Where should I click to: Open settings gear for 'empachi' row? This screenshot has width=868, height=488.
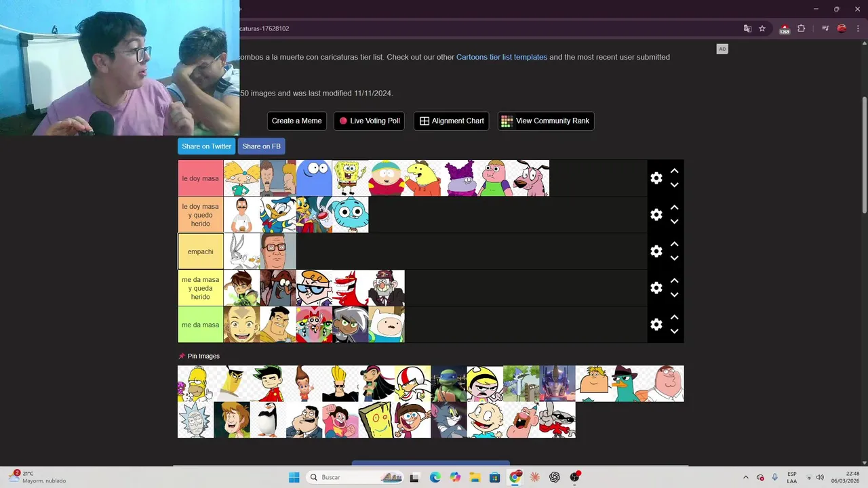656,251
